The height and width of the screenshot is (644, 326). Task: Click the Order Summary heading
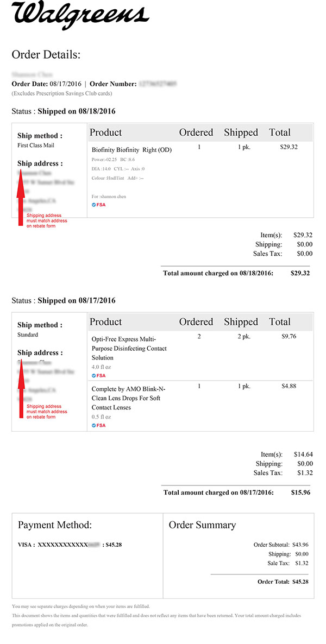coord(202,525)
